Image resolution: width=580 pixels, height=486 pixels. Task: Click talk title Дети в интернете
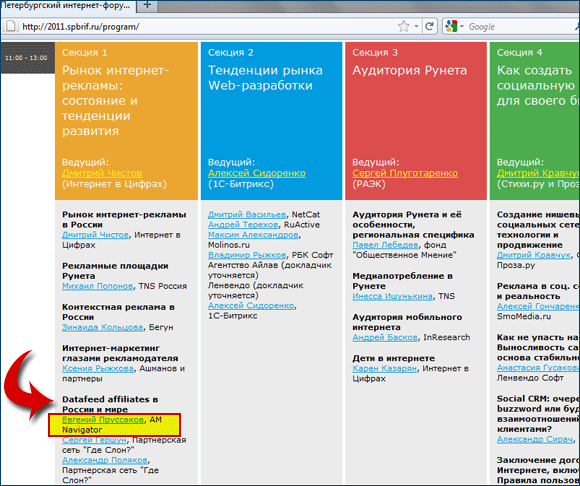pyautogui.click(x=393, y=358)
